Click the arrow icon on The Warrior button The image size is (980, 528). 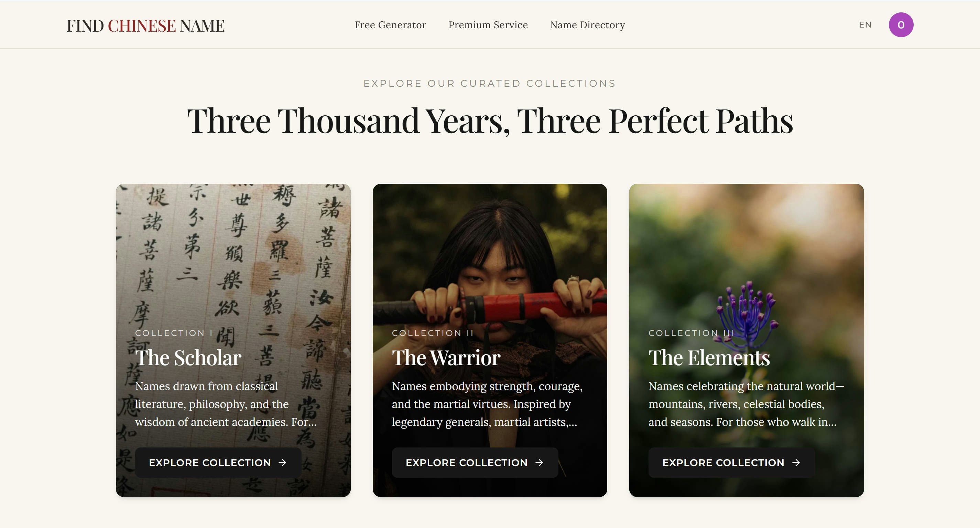click(x=539, y=463)
